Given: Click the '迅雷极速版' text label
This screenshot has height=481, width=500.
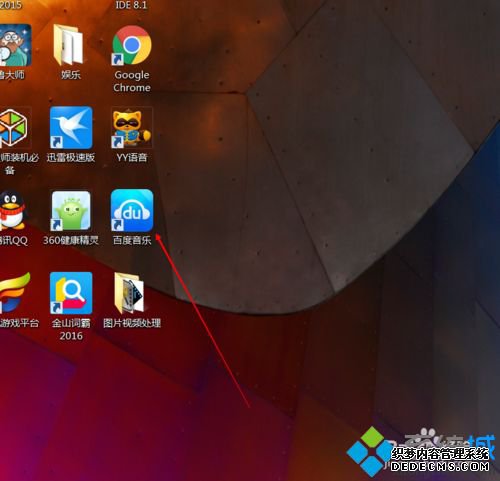Looking at the screenshot, I should pos(71,157).
